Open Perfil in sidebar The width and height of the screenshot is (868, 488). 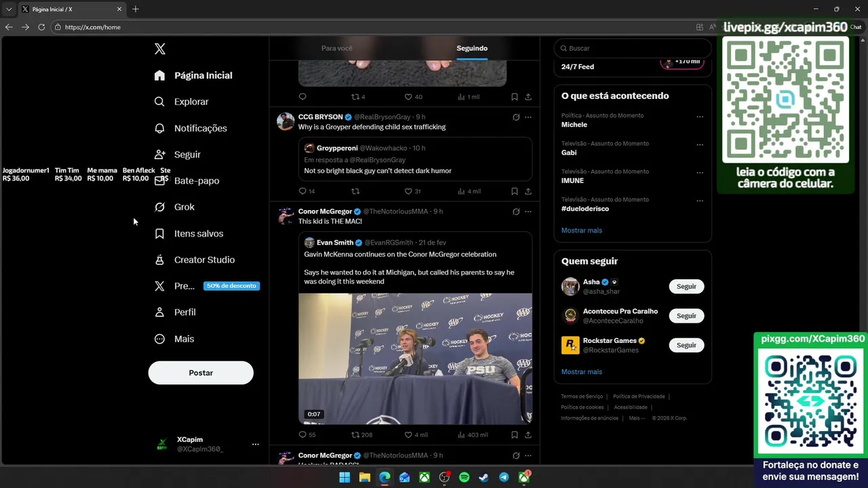tap(175, 312)
